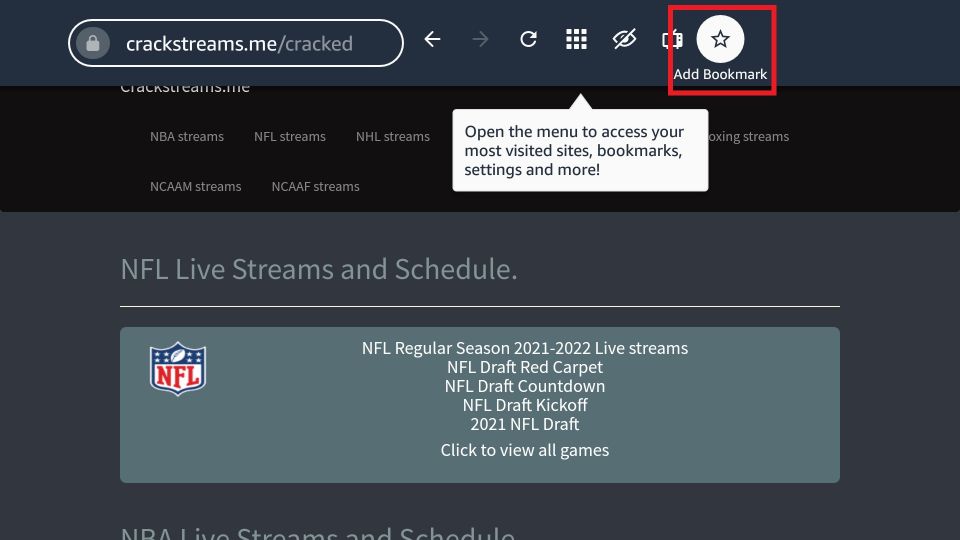Open the NFL Draft Countdown stream
960x540 pixels.
pyautogui.click(x=525, y=386)
